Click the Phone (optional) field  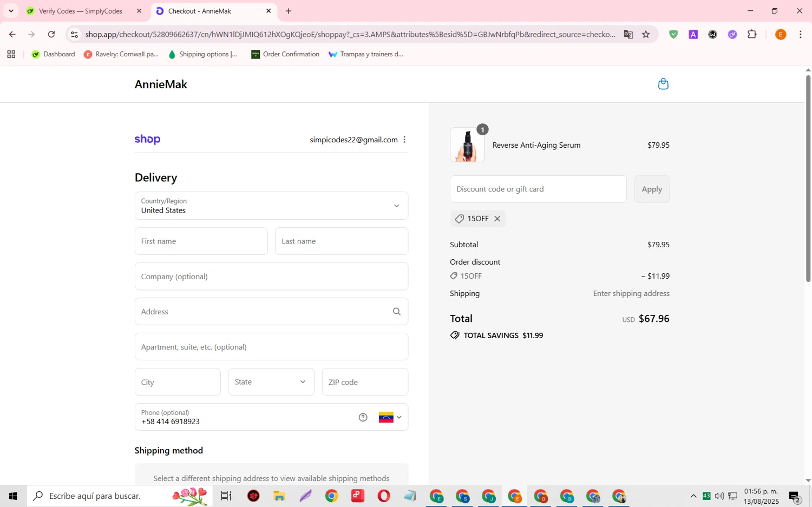point(271,417)
